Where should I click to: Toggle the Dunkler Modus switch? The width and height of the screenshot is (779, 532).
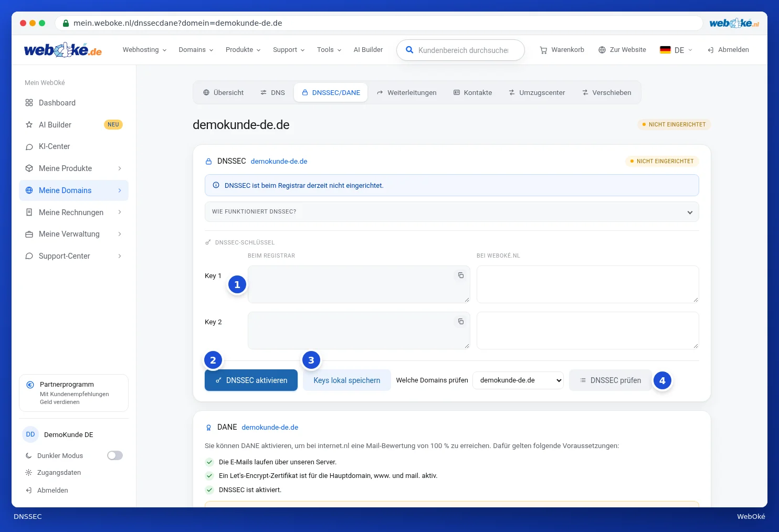point(115,455)
